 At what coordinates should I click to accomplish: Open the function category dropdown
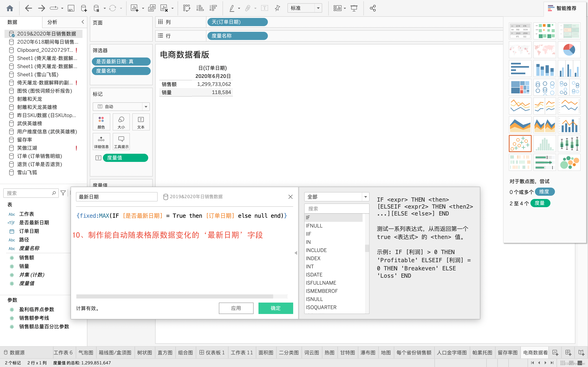[336, 197]
